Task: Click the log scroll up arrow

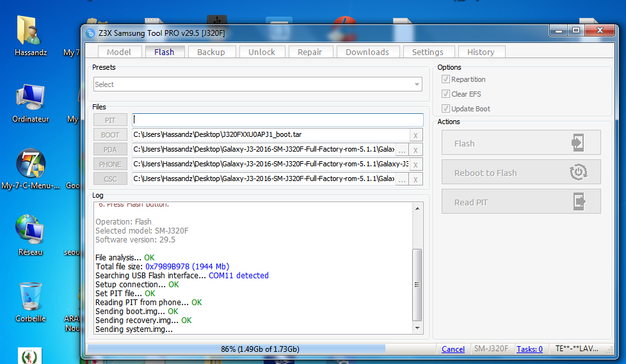Action: (417, 209)
